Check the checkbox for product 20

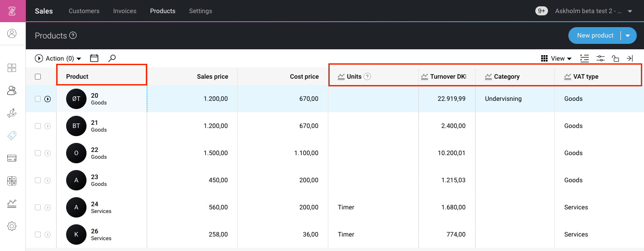(x=38, y=99)
